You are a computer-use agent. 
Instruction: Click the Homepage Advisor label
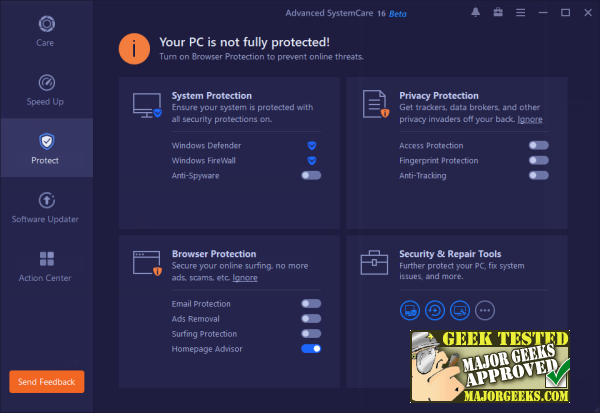207,349
